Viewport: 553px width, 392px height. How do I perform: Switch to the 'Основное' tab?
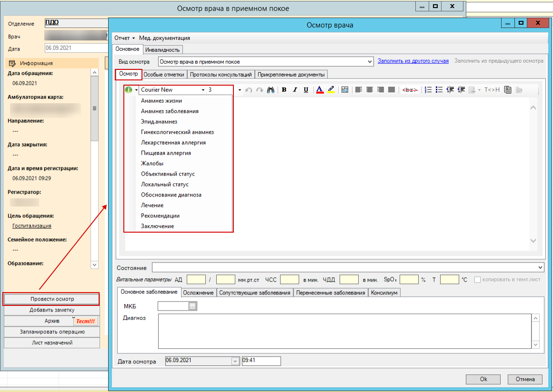point(128,49)
